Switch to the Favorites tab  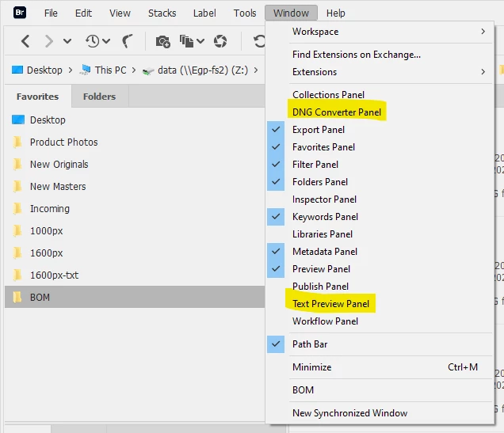37,97
